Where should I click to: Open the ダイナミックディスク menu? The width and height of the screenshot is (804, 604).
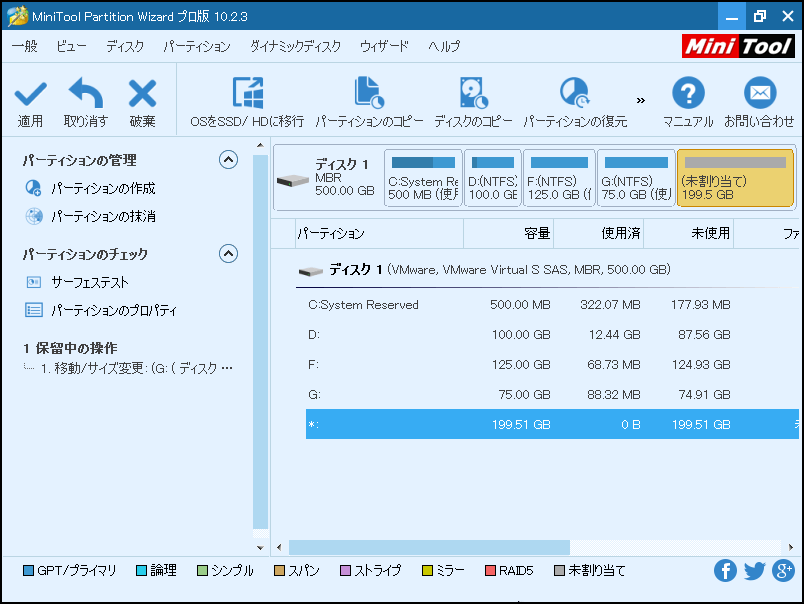pos(295,46)
